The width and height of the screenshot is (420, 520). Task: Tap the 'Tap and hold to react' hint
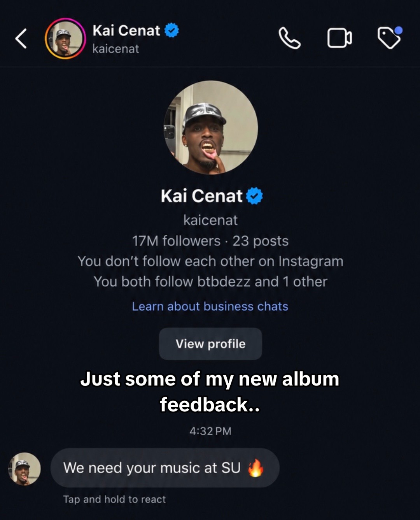114,499
